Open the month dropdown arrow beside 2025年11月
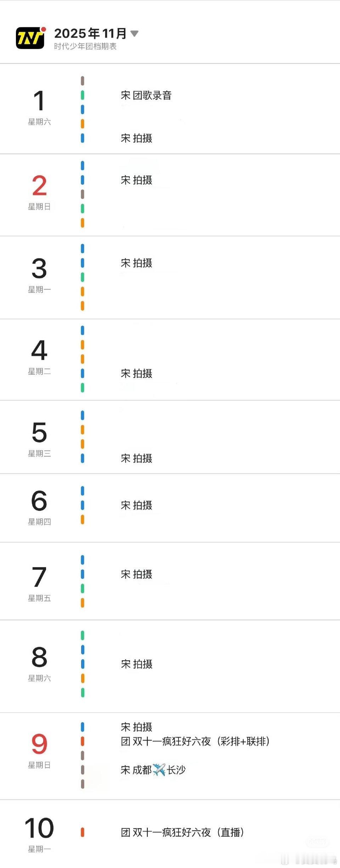 (x=134, y=34)
